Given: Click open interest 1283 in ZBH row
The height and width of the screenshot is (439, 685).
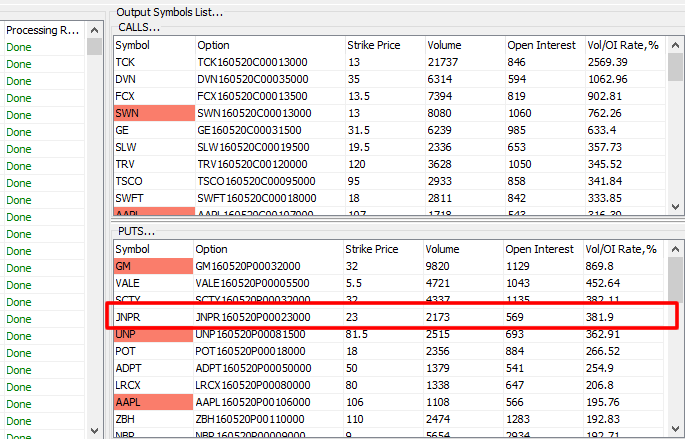Looking at the screenshot, I should 518,419.
